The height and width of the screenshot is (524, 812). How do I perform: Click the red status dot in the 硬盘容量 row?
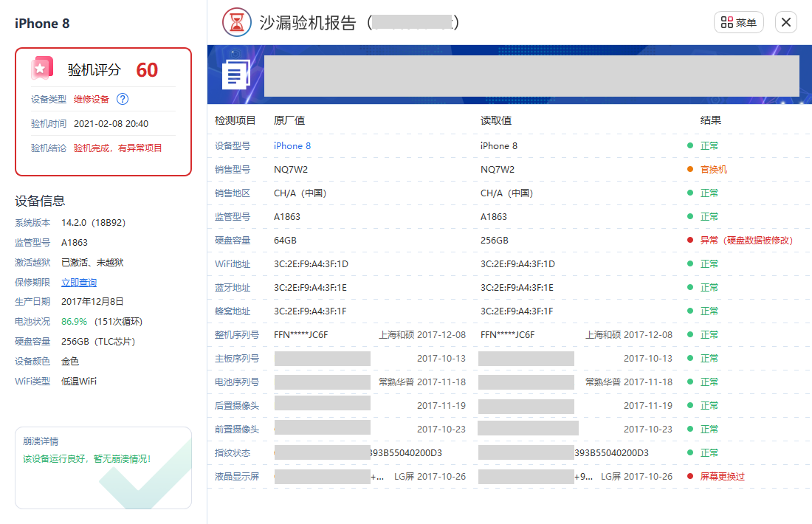click(689, 241)
